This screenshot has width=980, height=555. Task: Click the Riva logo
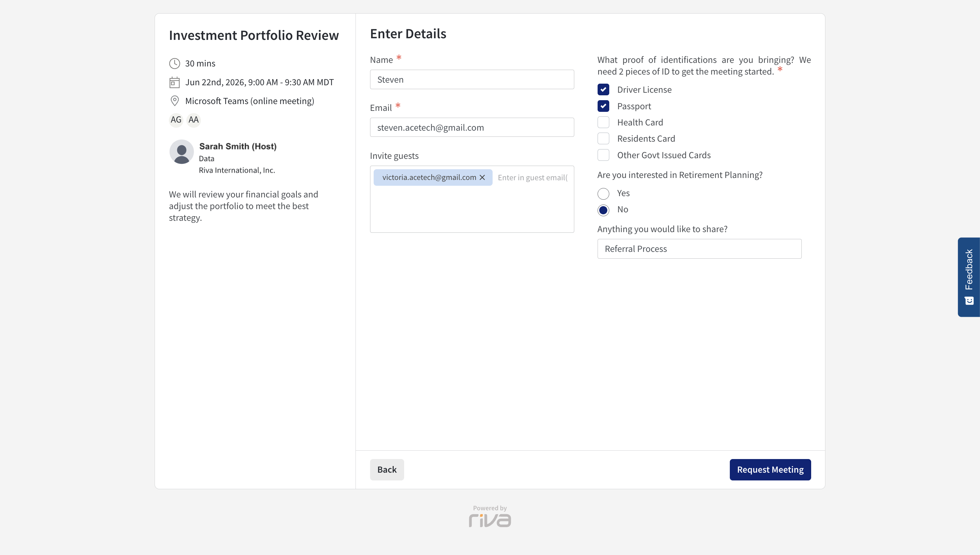490,520
